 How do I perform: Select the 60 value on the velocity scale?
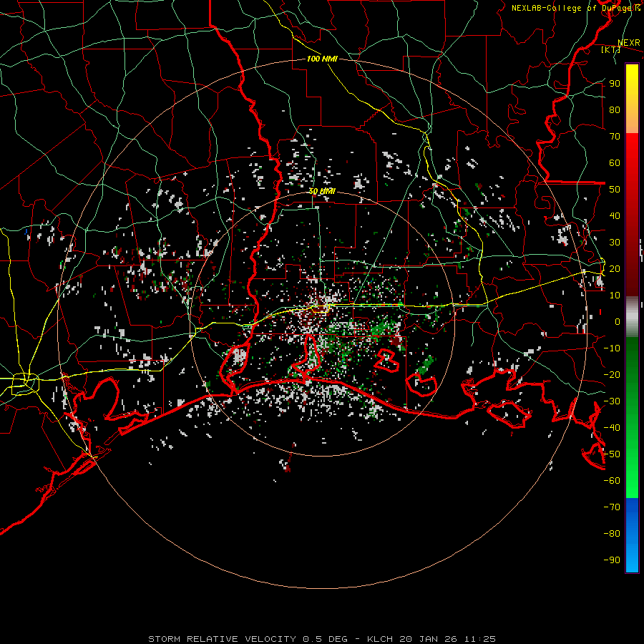615,162
